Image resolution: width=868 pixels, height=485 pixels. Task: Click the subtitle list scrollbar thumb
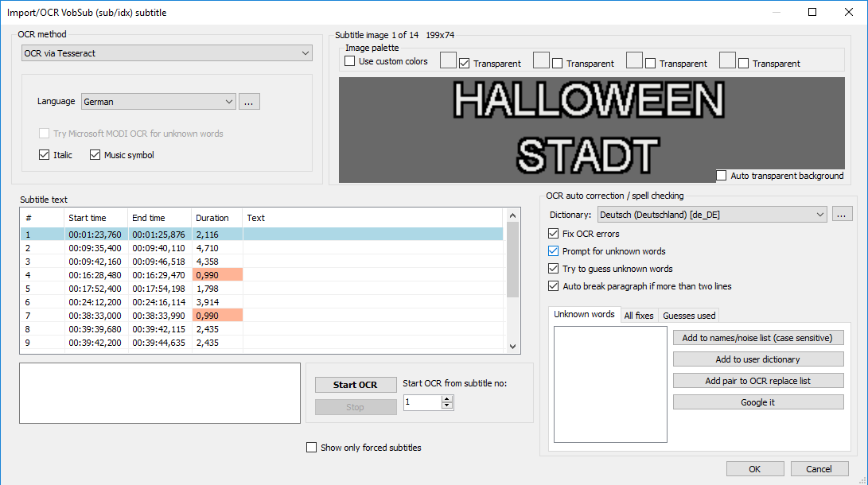coord(512,260)
